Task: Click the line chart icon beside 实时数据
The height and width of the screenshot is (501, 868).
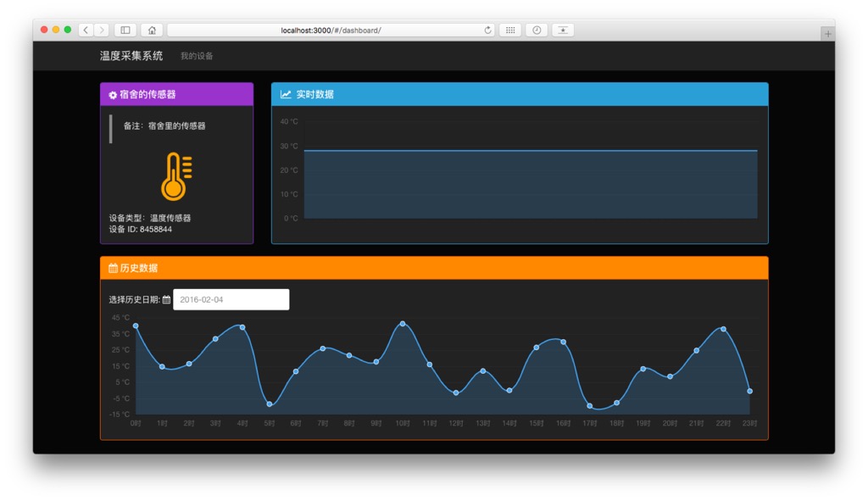Action: point(286,95)
